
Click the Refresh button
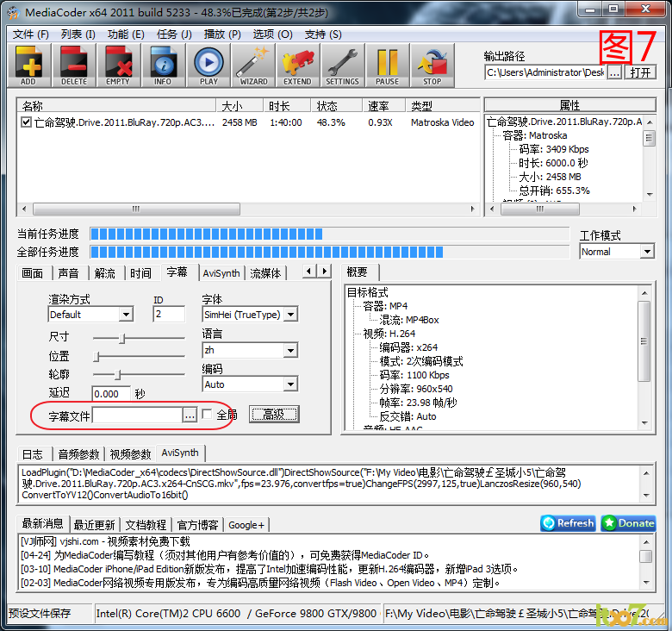[x=568, y=523]
